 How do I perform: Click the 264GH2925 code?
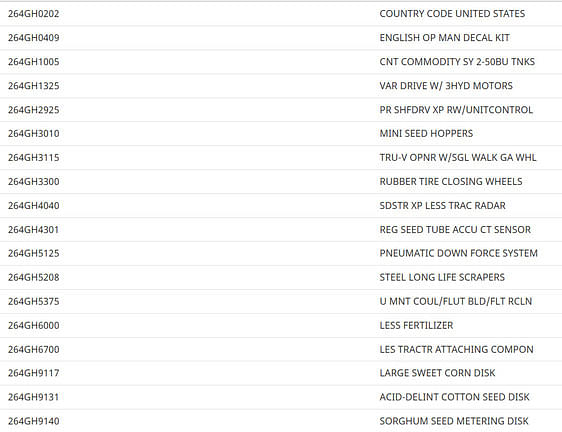[34, 110]
